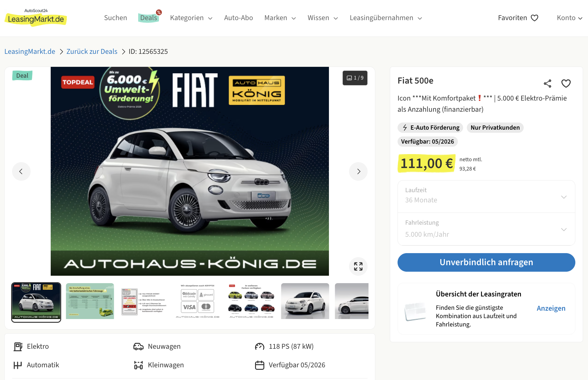
Task: Show previous gallery image with left arrow
Action: point(21,171)
